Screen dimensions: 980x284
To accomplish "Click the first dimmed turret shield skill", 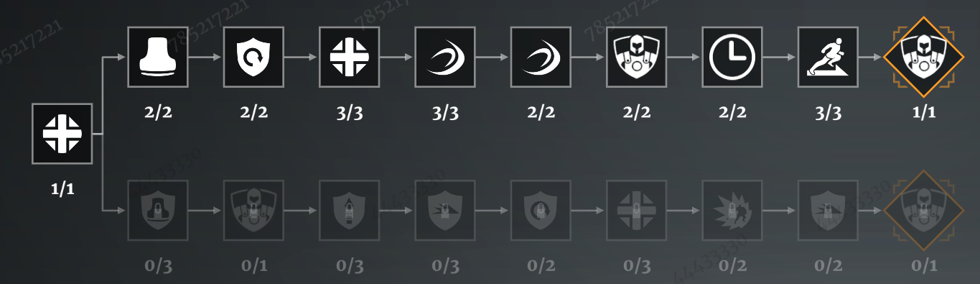I will click(157, 210).
